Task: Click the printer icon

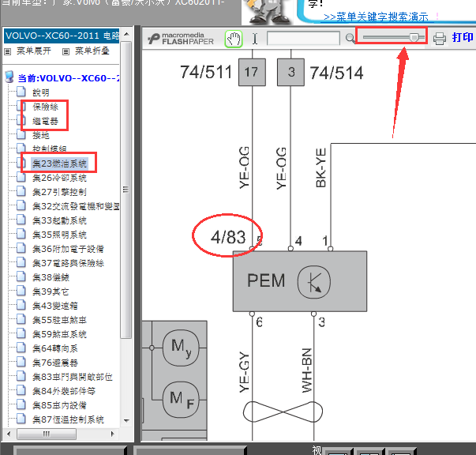Action: [439, 38]
